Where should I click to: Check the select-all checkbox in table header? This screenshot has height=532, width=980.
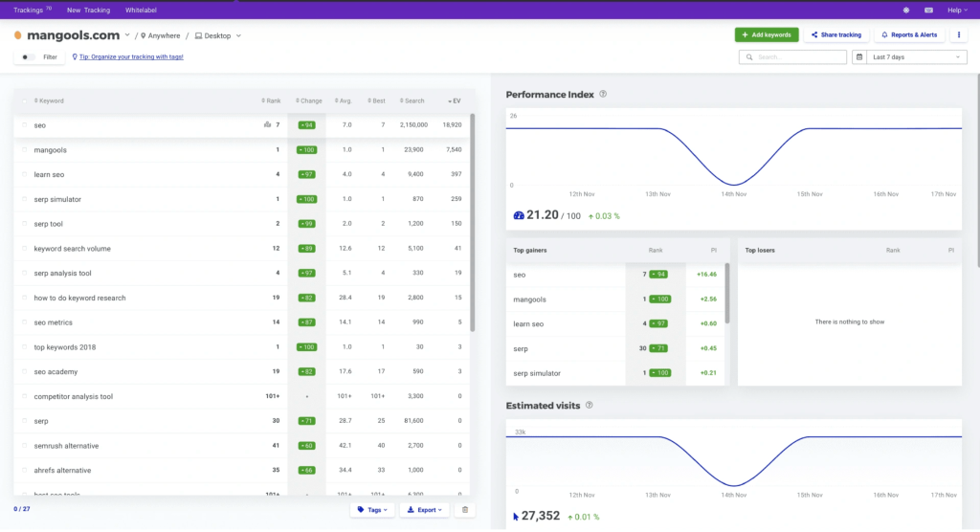coord(25,100)
